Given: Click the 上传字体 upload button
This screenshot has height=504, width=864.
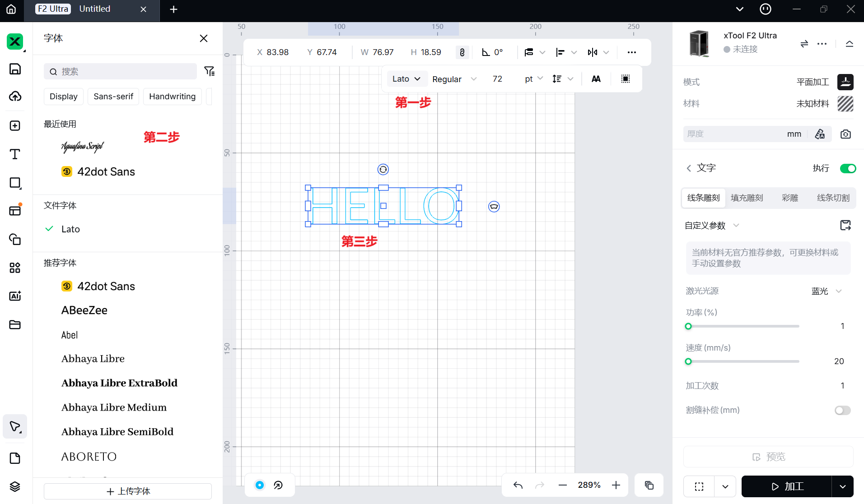Looking at the screenshot, I should pyautogui.click(x=128, y=491).
